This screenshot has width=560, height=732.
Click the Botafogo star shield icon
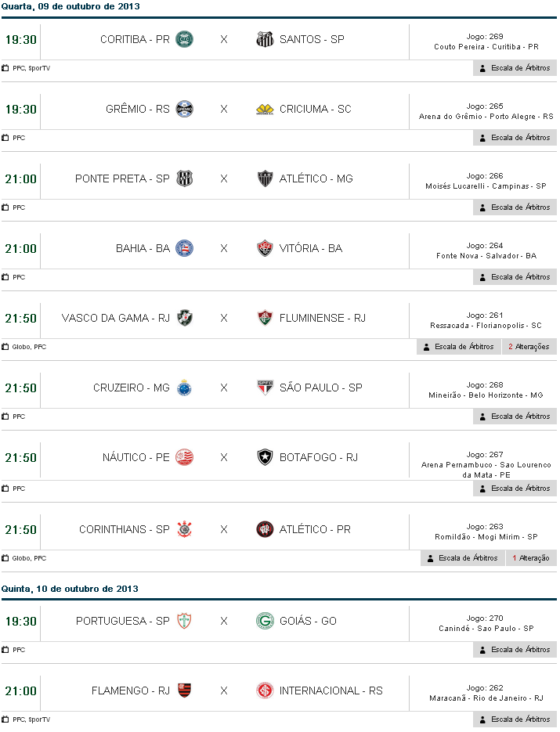266,457
